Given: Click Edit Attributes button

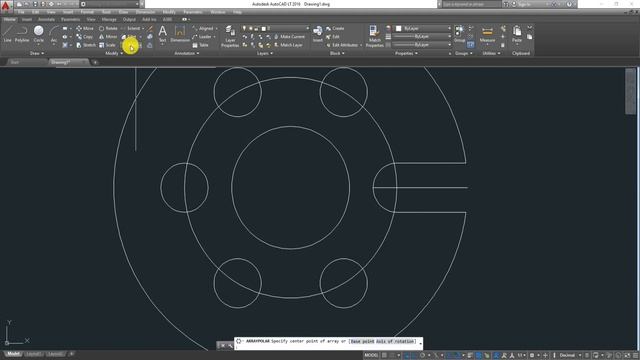Looking at the screenshot, I should (344, 45).
